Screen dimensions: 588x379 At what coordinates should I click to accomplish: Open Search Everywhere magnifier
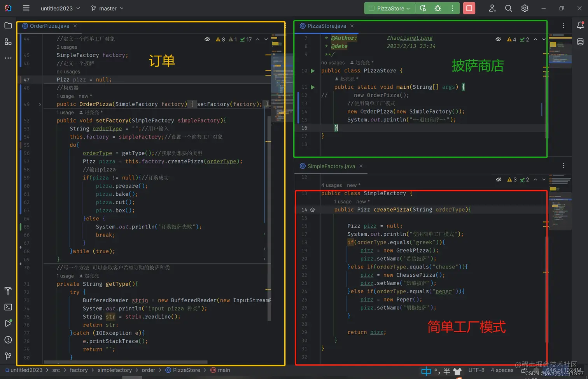tap(508, 8)
